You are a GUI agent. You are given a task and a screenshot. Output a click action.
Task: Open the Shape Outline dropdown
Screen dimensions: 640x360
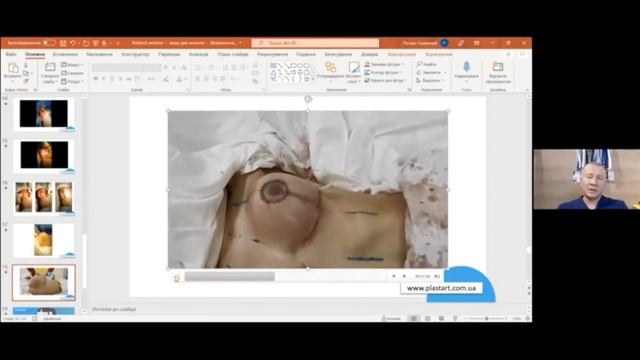384,73
